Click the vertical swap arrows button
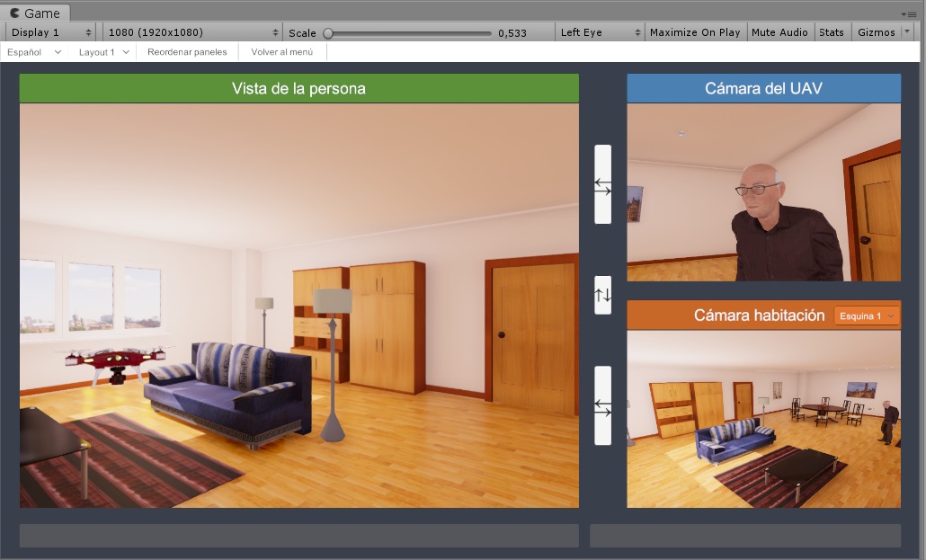This screenshot has height=560, width=926. pos(602,295)
